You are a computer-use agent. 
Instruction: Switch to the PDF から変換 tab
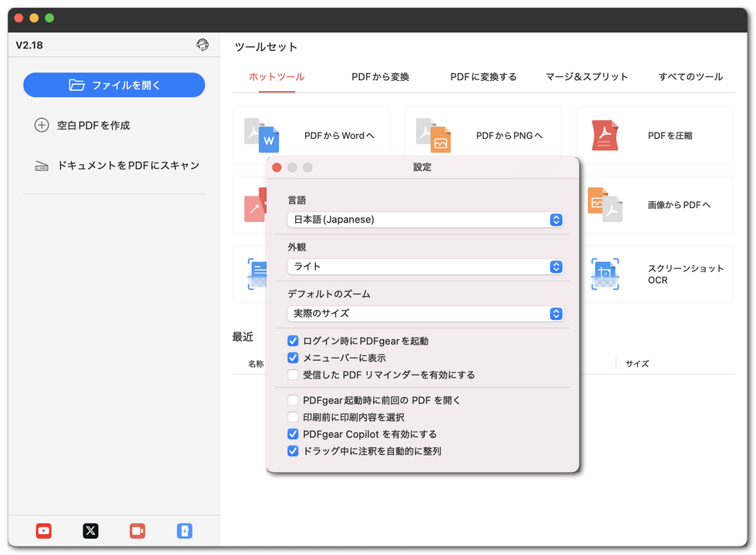pyautogui.click(x=380, y=76)
